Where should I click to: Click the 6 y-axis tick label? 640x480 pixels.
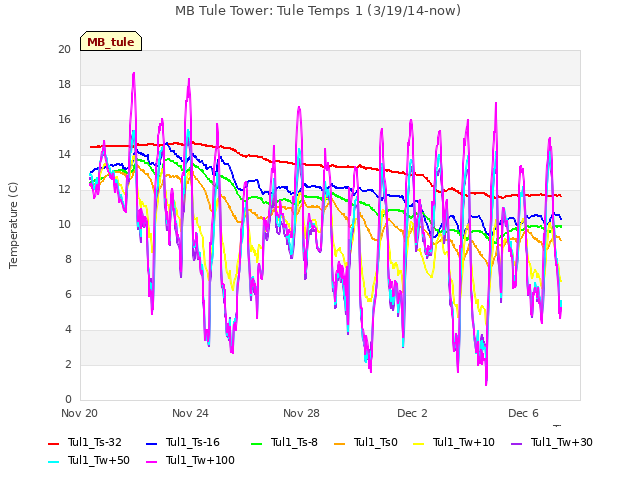coord(68,295)
